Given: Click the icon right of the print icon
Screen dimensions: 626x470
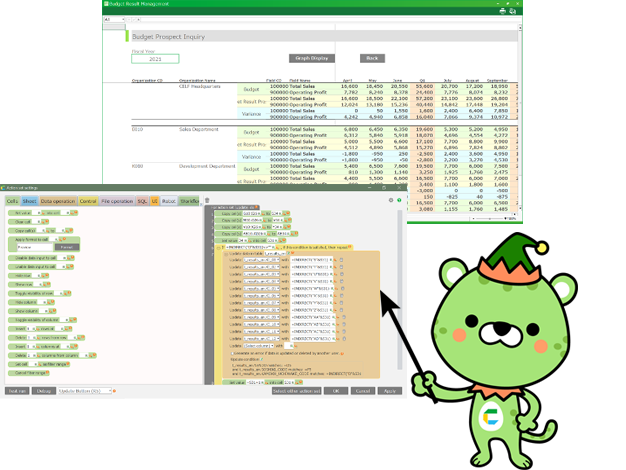Looking at the screenshot, I should tap(513, 11).
